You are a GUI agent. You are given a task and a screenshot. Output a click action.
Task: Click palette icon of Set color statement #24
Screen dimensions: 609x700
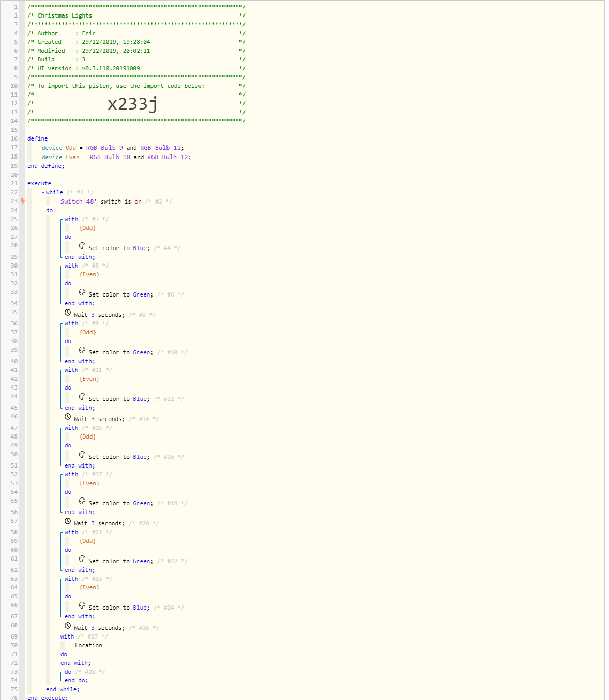[82, 605]
